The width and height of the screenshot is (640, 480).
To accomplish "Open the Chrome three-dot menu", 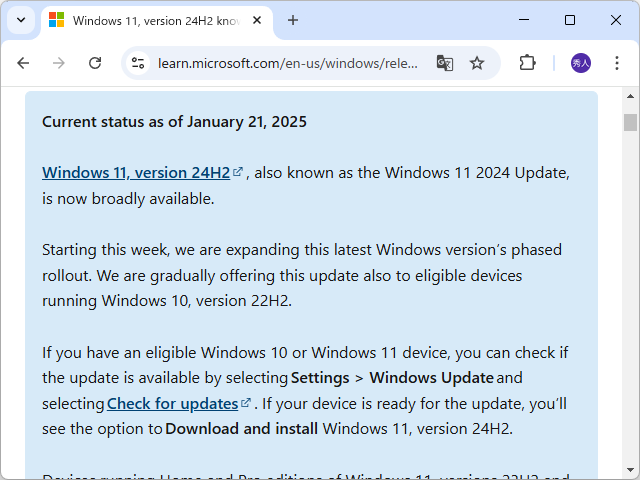I will [x=617, y=63].
